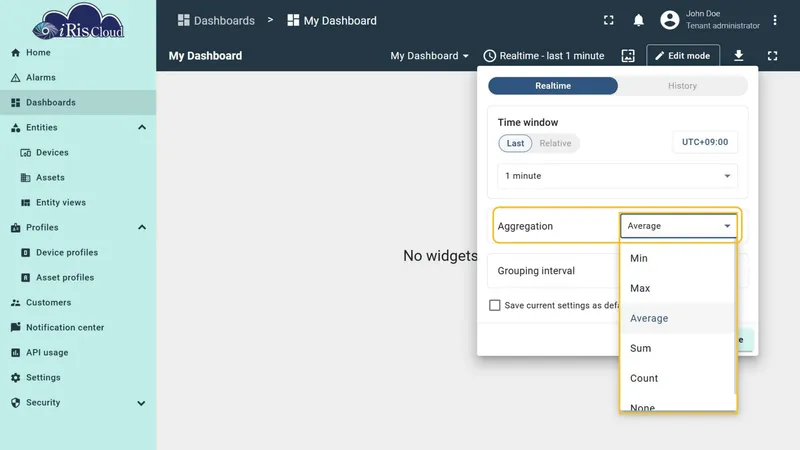The image size is (800, 450).
Task: Open the top-right three-dot menu
Action: [x=774, y=20]
